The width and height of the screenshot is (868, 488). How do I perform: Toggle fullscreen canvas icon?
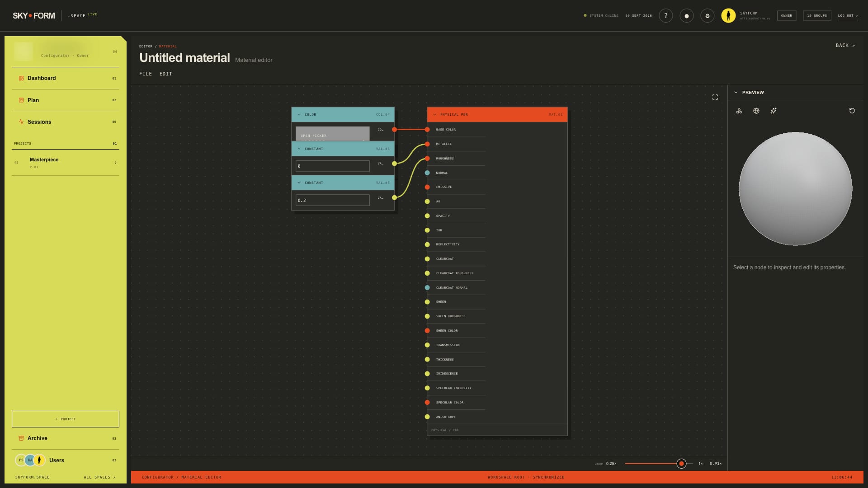tap(715, 97)
